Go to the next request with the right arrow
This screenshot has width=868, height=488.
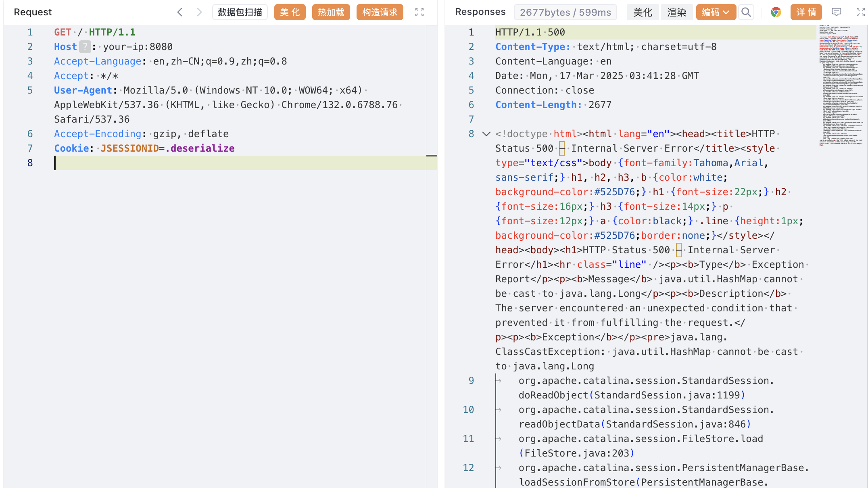coord(199,12)
